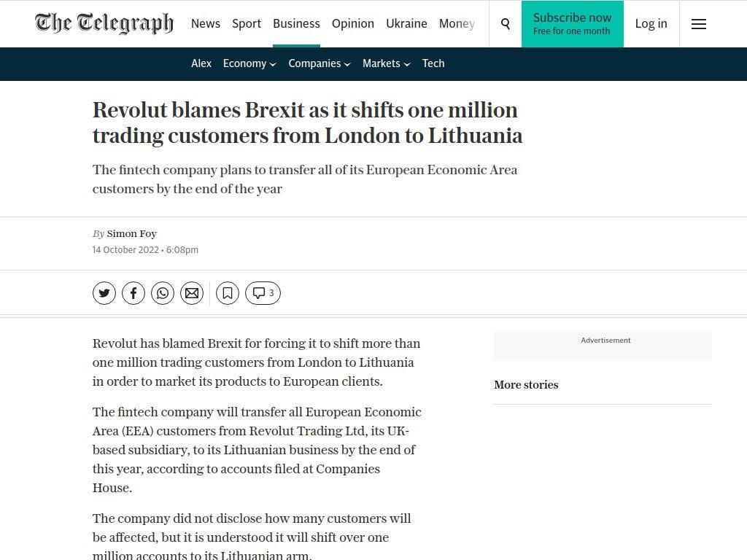Image resolution: width=747 pixels, height=560 pixels.
Task: Share the article on Facebook
Action: click(133, 292)
